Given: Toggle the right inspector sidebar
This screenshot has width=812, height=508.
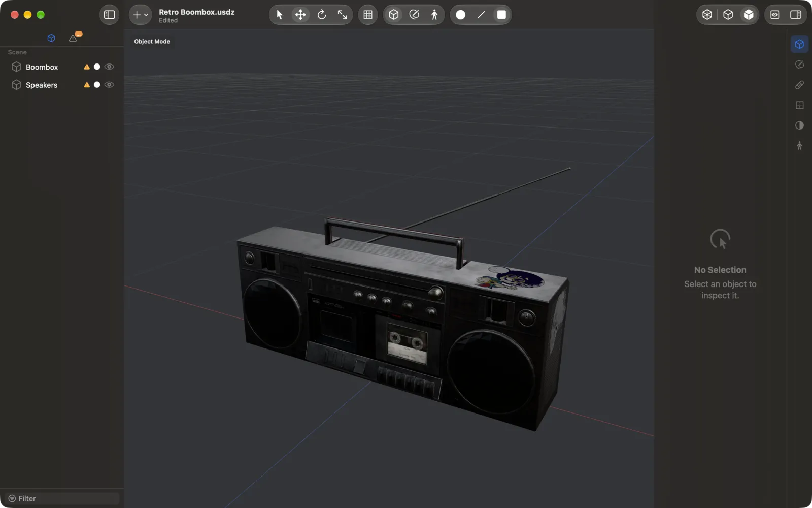Looking at the screenshot, I should coord(796,15).
